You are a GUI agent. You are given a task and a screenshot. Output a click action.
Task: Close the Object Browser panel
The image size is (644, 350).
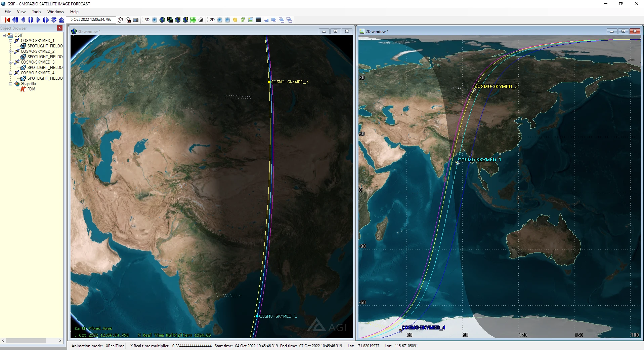click(60, 28)
